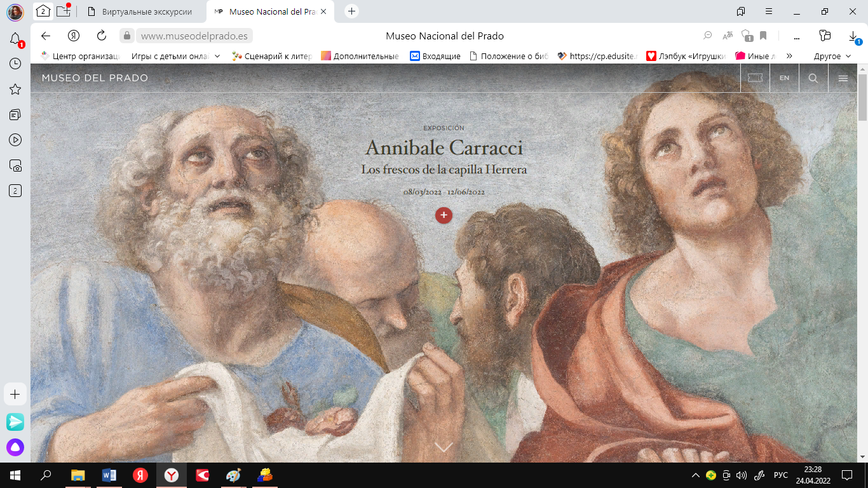Click the ticket icon in the museum header
This screenshot has height=488, width=868.
[755, 78]
